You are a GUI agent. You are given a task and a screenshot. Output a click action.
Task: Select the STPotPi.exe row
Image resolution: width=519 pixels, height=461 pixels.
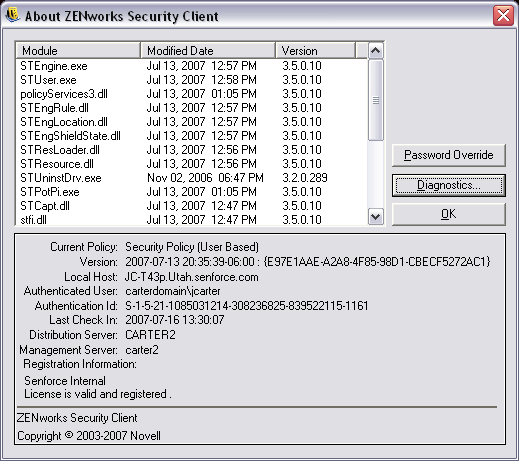point(192,192)
